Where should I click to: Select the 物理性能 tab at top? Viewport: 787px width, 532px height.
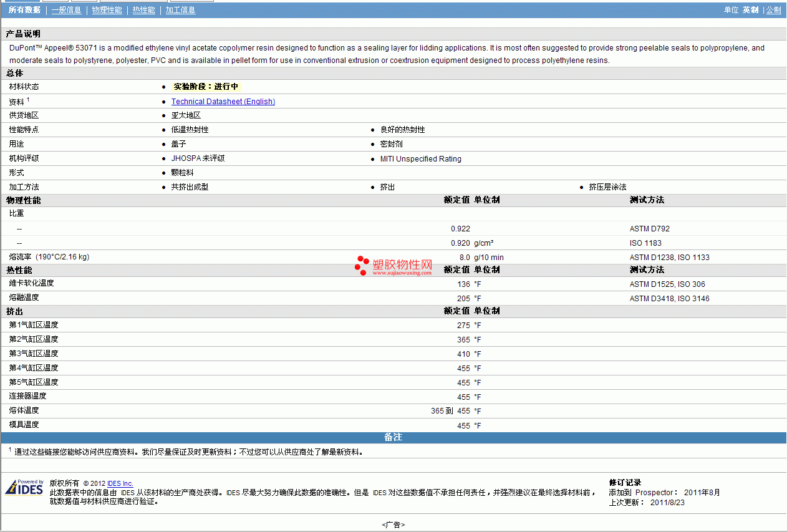click(107, 10)
